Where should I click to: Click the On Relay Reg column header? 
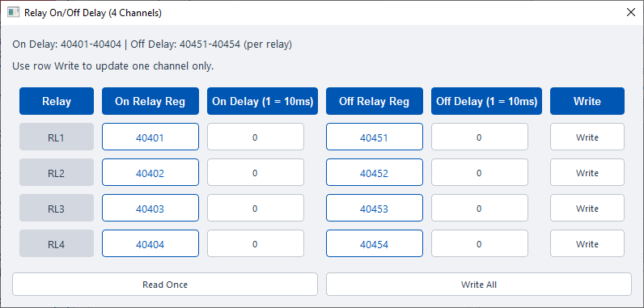click(150, 101)
